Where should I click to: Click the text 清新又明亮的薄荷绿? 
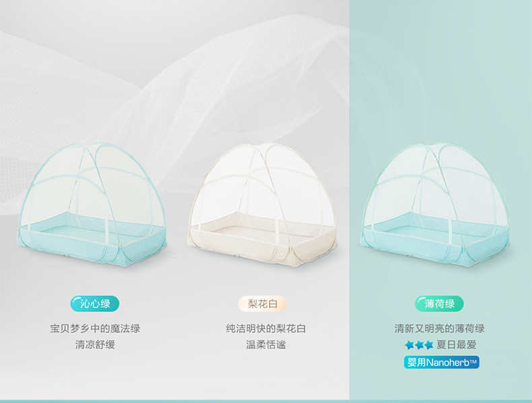click(439, 328)
